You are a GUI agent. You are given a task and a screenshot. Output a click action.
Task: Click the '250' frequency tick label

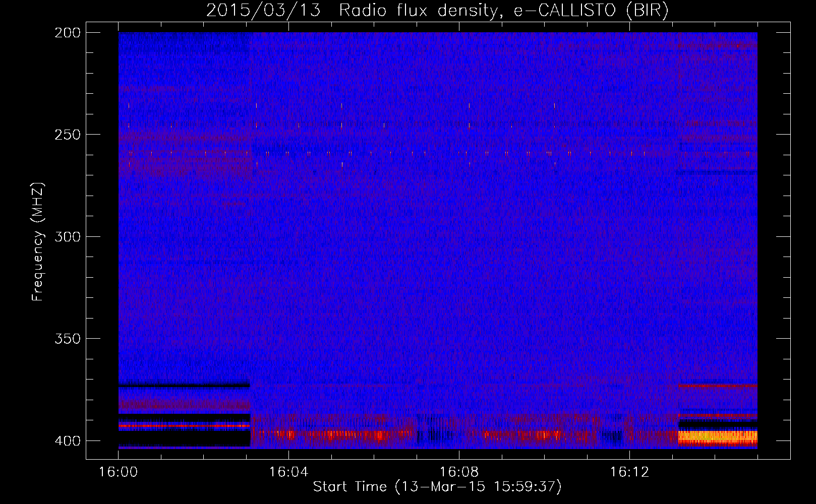tap(68, 135)
